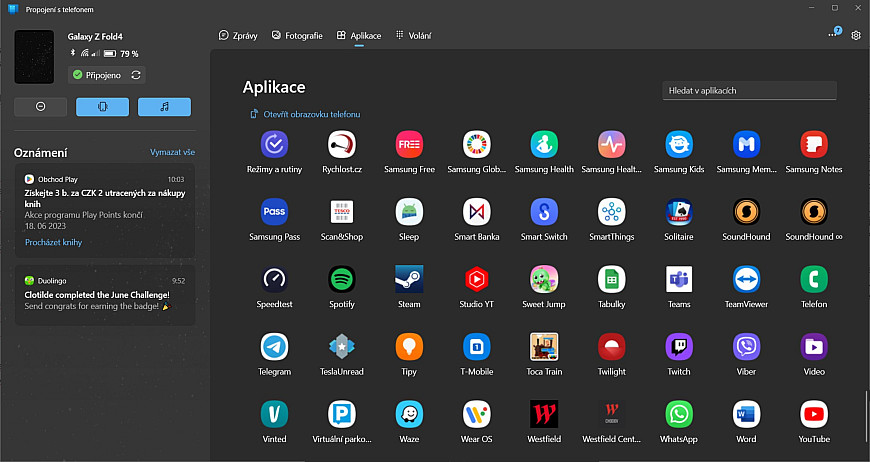Open Twilight app
870x462 pixels.
click(611, 347)
